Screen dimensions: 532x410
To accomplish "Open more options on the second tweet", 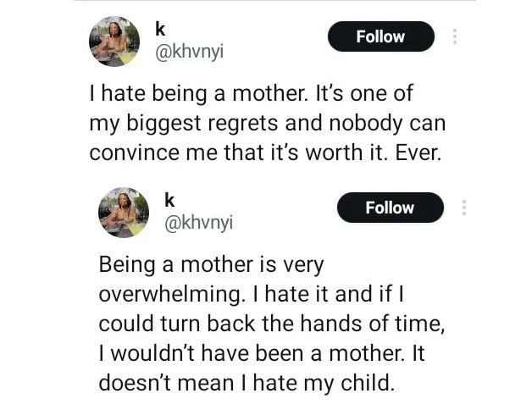I will pos(464,208).
